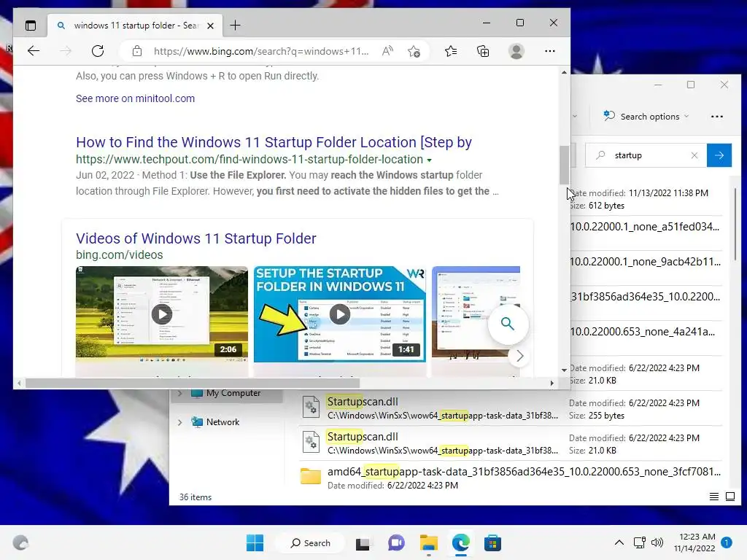Screen dimensions: 747x560
Task: Open How to Find Windows 11 Startup Folder result
Action: point(274,142)
